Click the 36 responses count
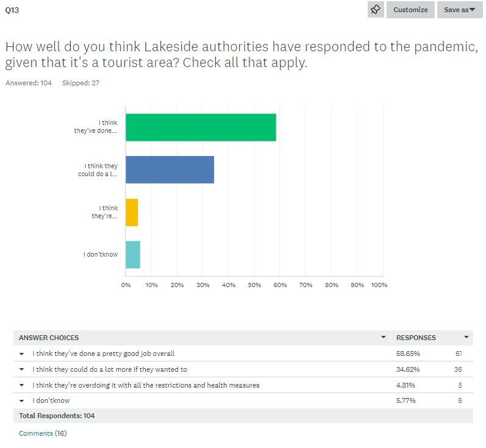 458,369
